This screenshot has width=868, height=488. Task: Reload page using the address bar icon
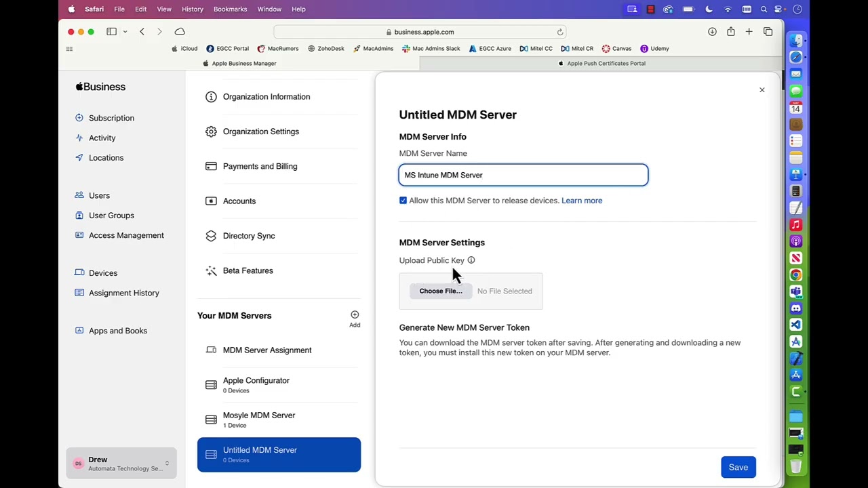tap(560, 32)
